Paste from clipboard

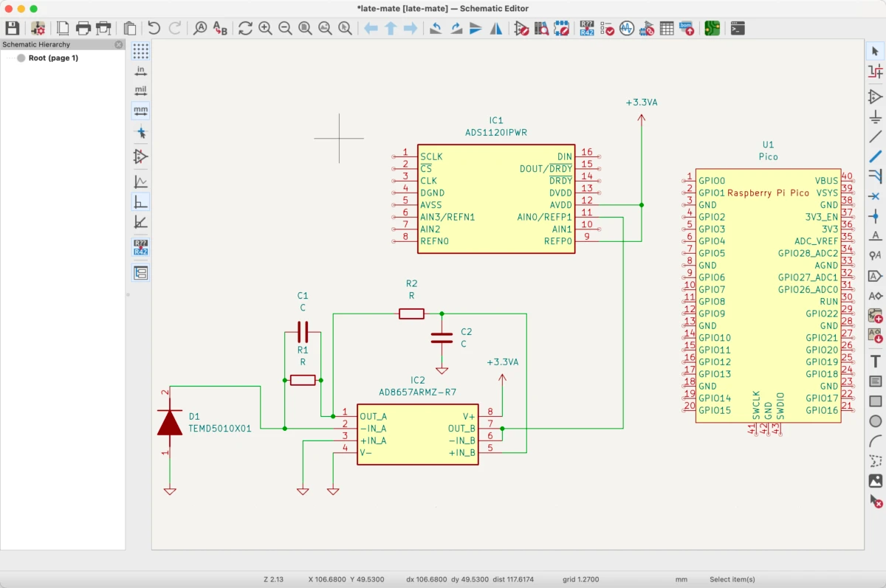point(129,28)
